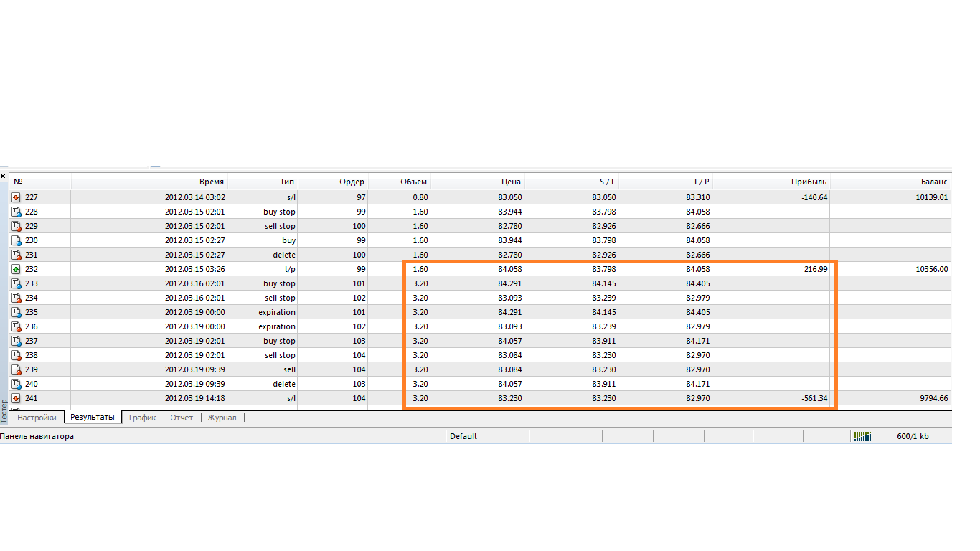980x551 pixels.
Task: Select the order icon of row 228
Action: point(16,212)
